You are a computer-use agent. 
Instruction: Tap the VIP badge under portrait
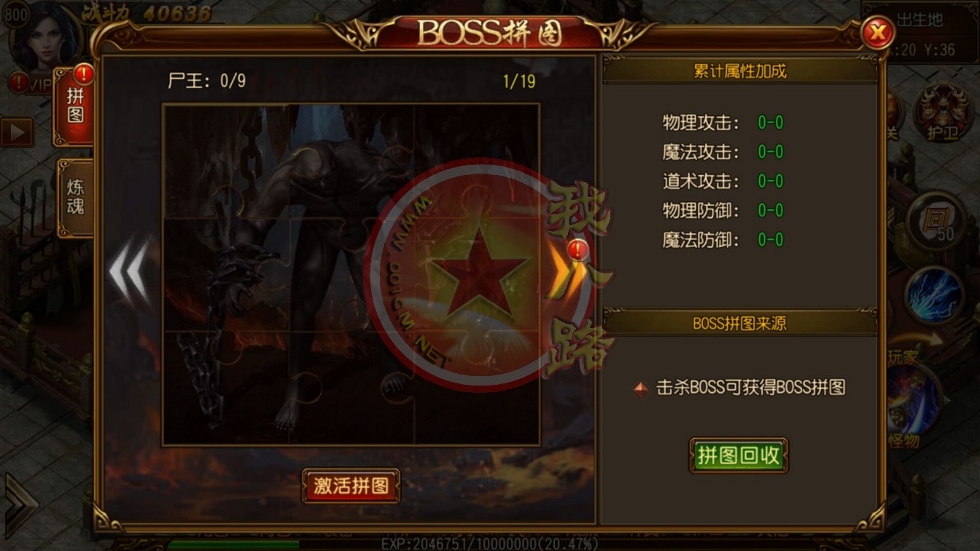(31, 83)
